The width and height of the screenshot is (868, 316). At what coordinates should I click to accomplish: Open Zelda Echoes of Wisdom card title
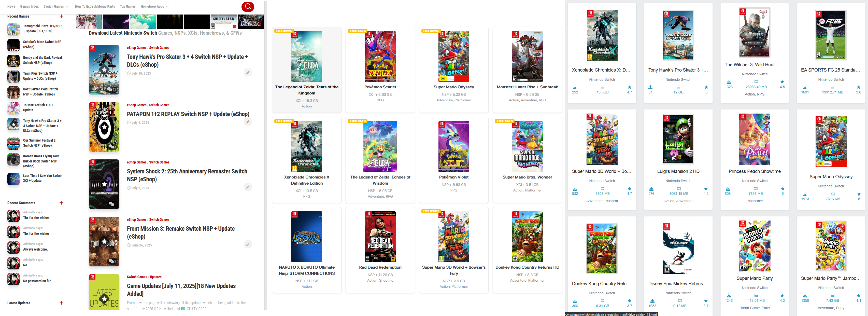pos(380,180)
